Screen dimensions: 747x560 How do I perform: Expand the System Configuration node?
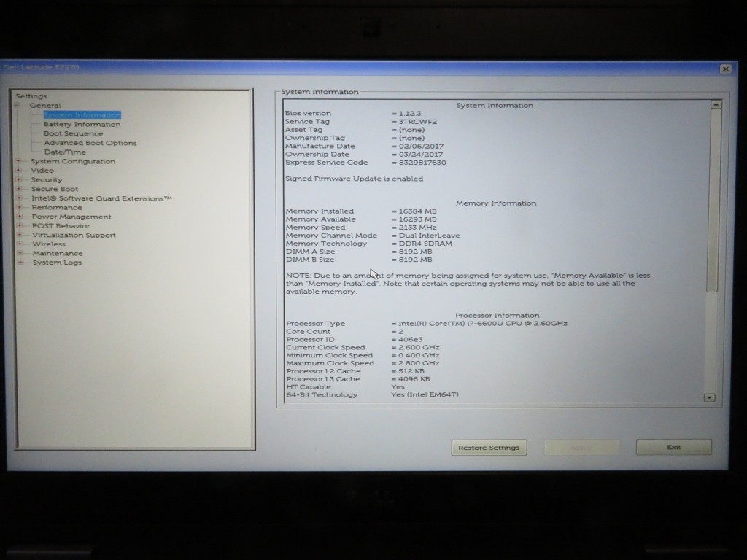coord(18,161)
